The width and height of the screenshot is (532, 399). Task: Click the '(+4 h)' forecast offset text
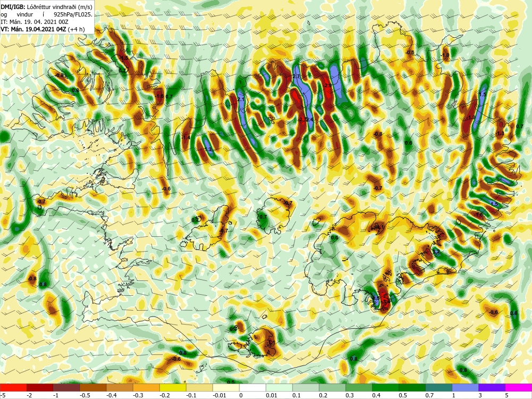(x=76, y=29)
